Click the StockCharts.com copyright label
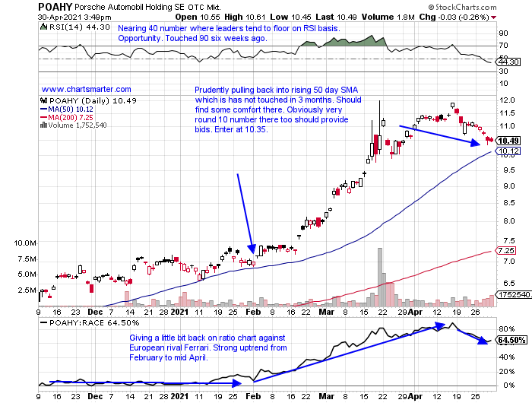The height and width of the screenshot is (403, 532). click(x=462, y=7)
